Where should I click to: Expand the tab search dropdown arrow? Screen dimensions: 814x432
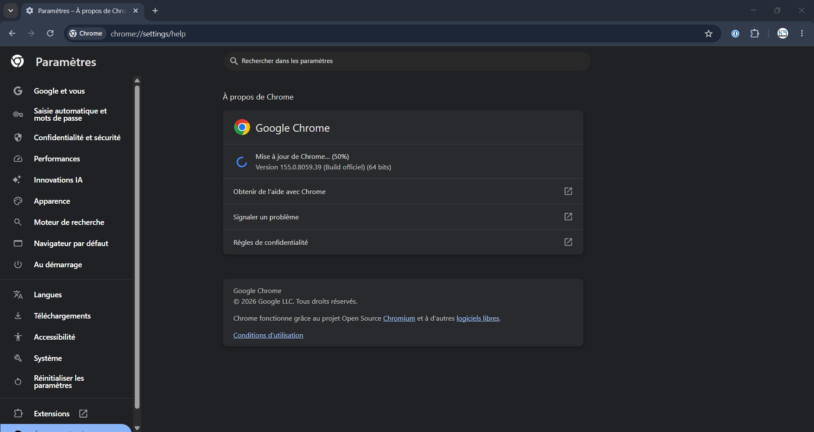(x=10, y=10)
